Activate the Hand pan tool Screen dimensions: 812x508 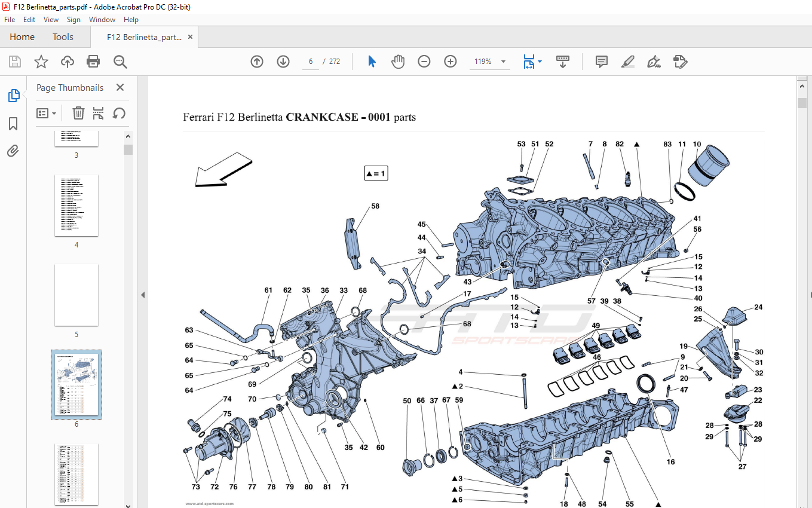click(398, 62)
